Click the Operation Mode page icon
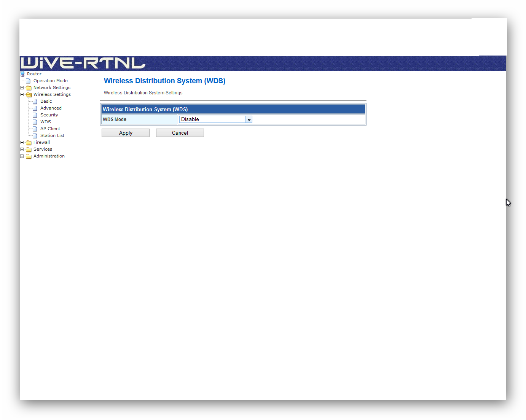The height and width of the screenshot is (420, 526). click(28, 81)
